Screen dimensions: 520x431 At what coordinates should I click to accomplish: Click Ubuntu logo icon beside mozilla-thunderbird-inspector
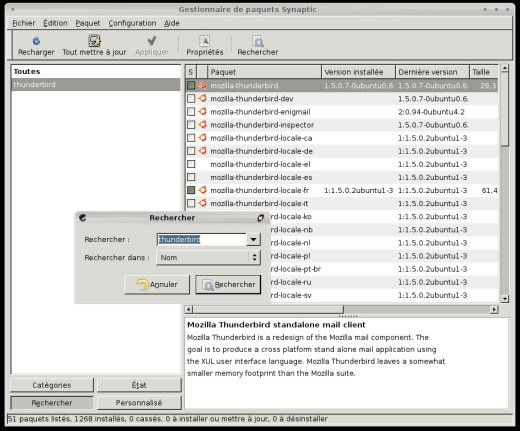pyautogui.click(x=202, y=125)
